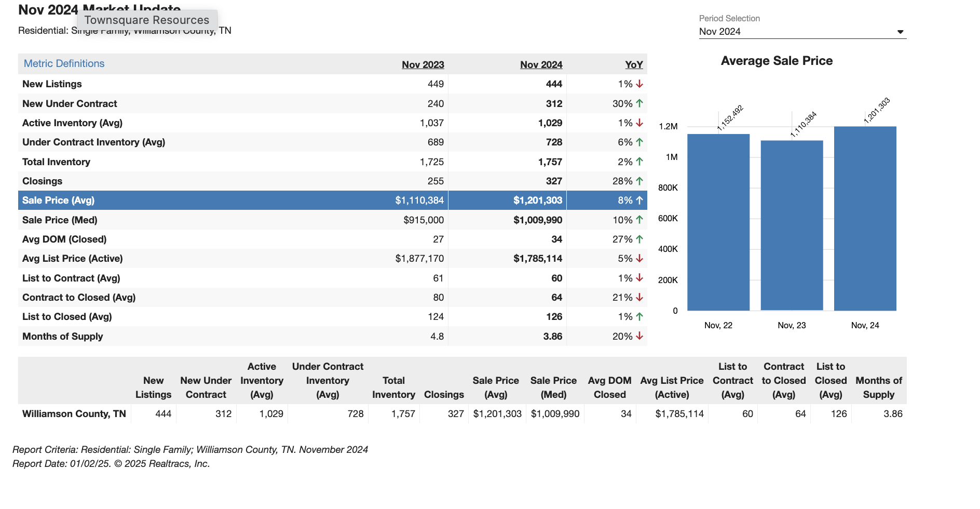Viewport: 980px width, 509px height.
Task: Select the Under Contract Inventory (Avg) row label
Action: [x=94, y=142]
